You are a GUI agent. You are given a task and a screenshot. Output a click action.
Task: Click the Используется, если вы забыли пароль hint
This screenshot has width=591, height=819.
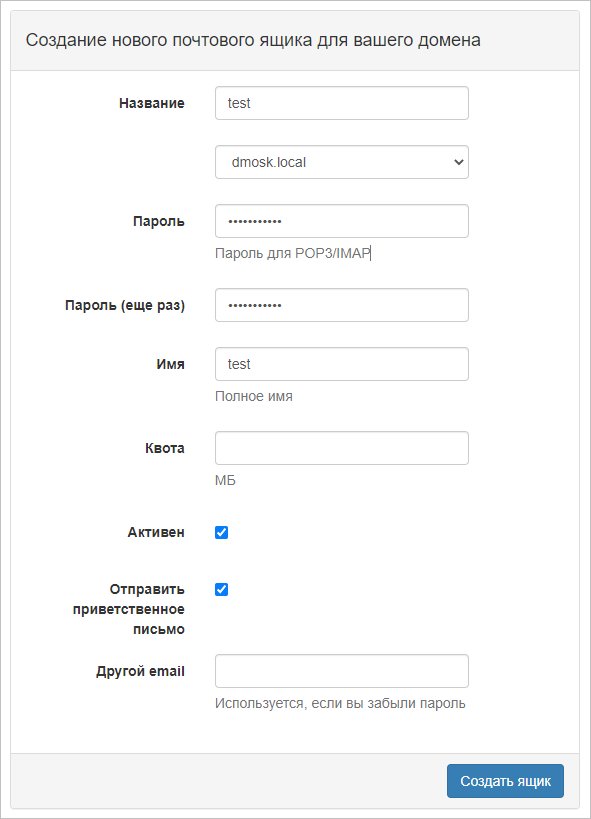pyautogui.click(x=340, y=704)
